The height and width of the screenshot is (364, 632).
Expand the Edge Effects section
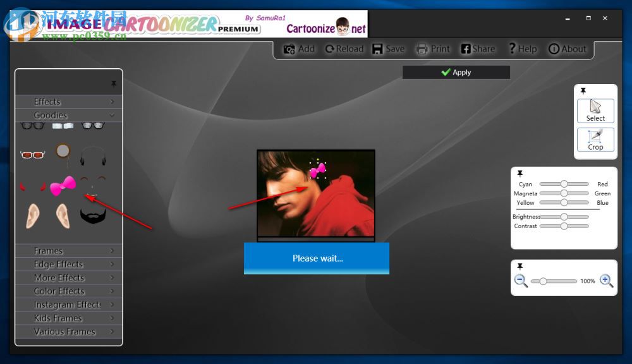click(x=68, y=264)
